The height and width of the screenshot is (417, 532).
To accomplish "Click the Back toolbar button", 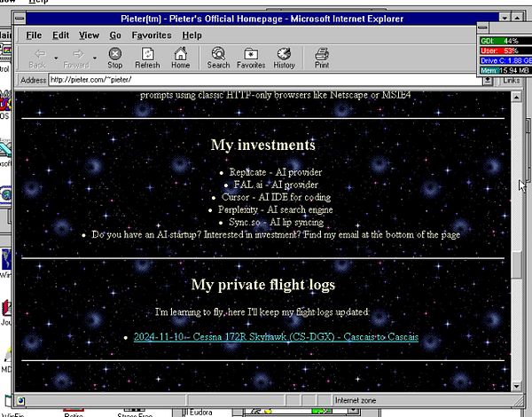I will 38,58.
